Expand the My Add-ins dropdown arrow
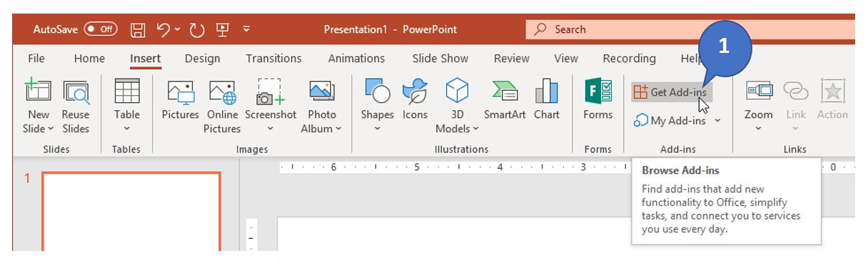Viewport: 868px width, 261px height. pyautogui.click(x=717, y=121)
